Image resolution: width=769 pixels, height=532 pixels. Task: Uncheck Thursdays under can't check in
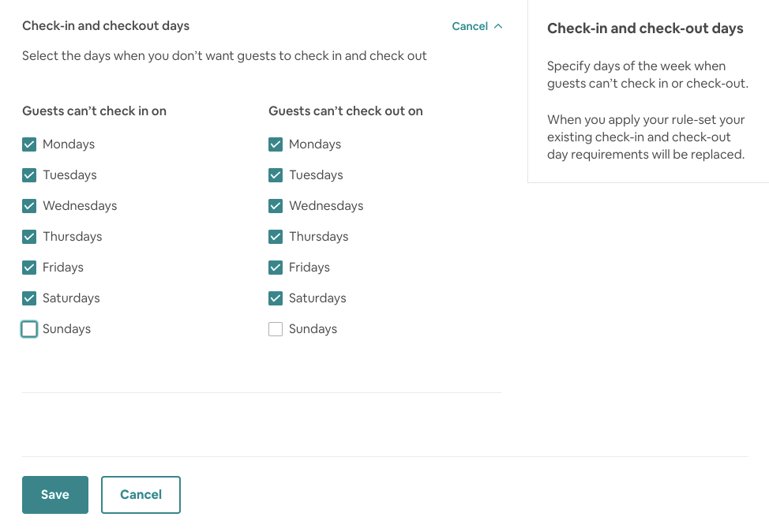[29, 237]
